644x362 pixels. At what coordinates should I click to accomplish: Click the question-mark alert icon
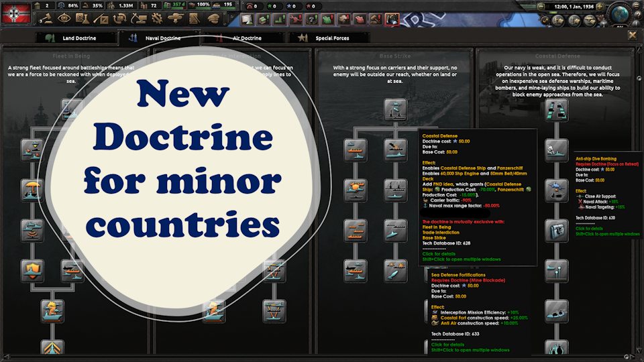point(312,19)
